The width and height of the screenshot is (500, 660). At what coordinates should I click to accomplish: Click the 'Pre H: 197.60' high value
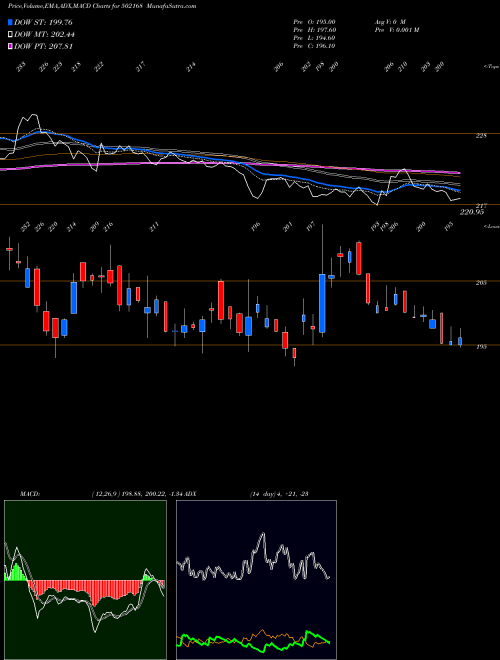(314, 30)
